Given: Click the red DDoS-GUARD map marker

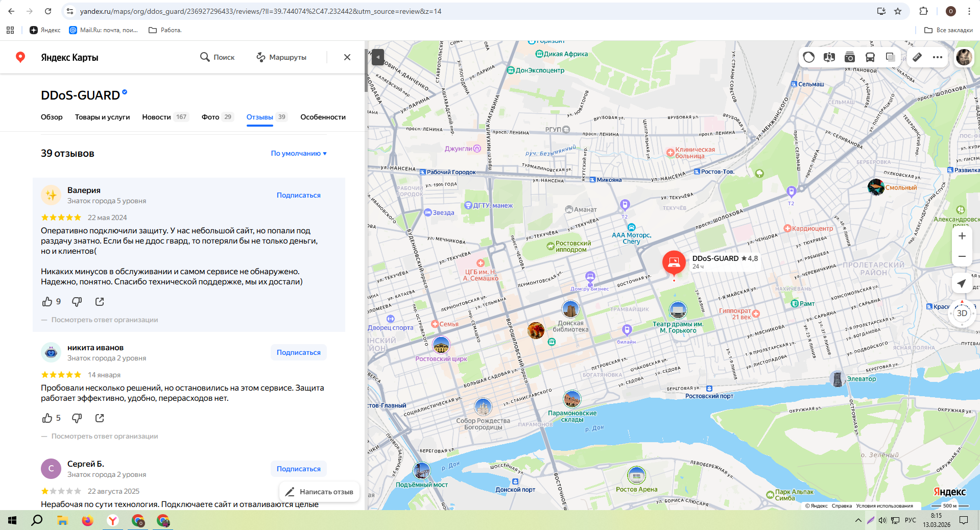Looking at the screenshot, I should coord(674,262).
